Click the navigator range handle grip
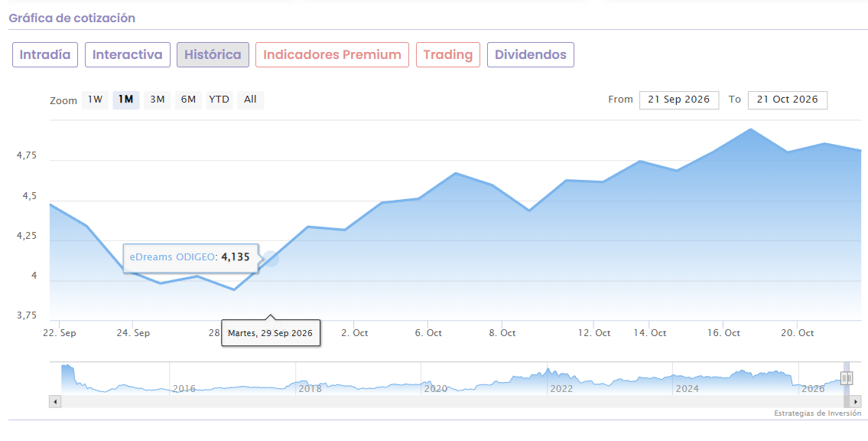The height and width of the screenshot is (441, 868). coord(847,378)
